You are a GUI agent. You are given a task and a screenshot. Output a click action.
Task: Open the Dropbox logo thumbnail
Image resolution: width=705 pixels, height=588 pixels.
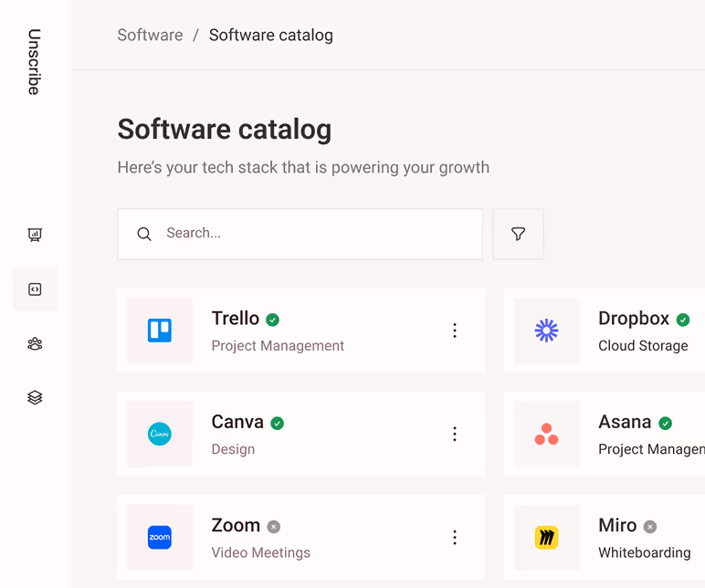click(547, 331)
